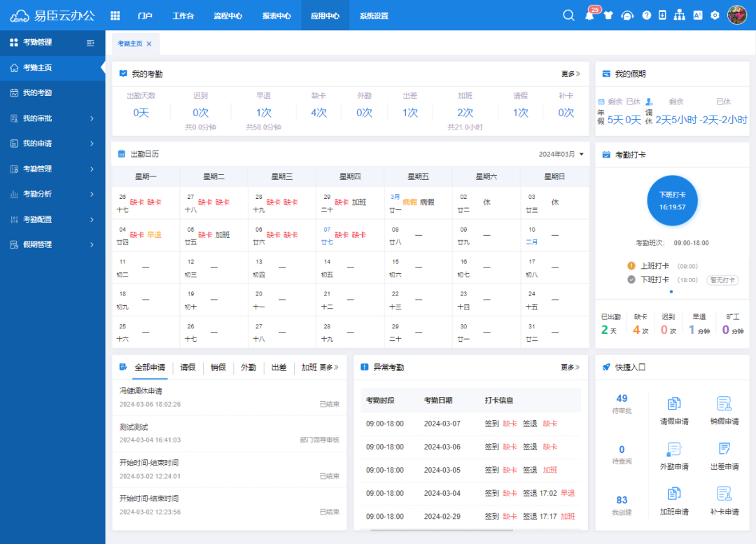Open 我的考勤 in the sidebar

[52, 92]
